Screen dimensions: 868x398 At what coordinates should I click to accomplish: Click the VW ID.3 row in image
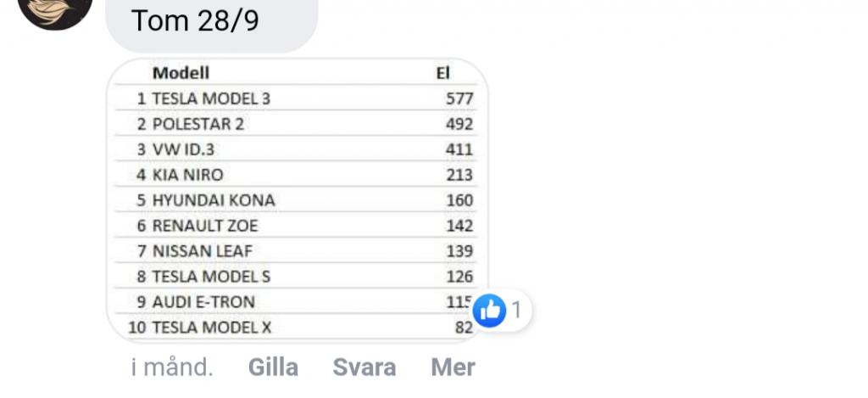[x=296, y=149]
